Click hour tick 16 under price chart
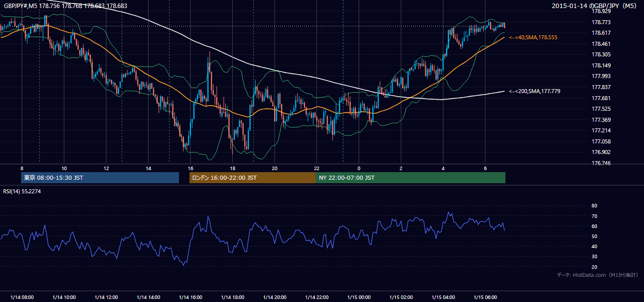Screen dimensions: 644x302 tap(190, 168)
